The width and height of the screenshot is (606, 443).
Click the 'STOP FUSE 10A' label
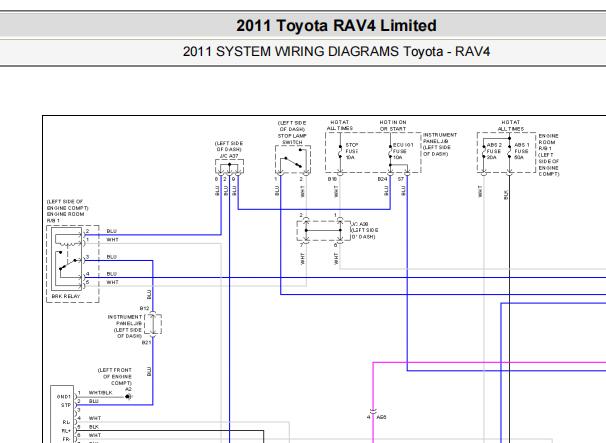click(352, 151)
